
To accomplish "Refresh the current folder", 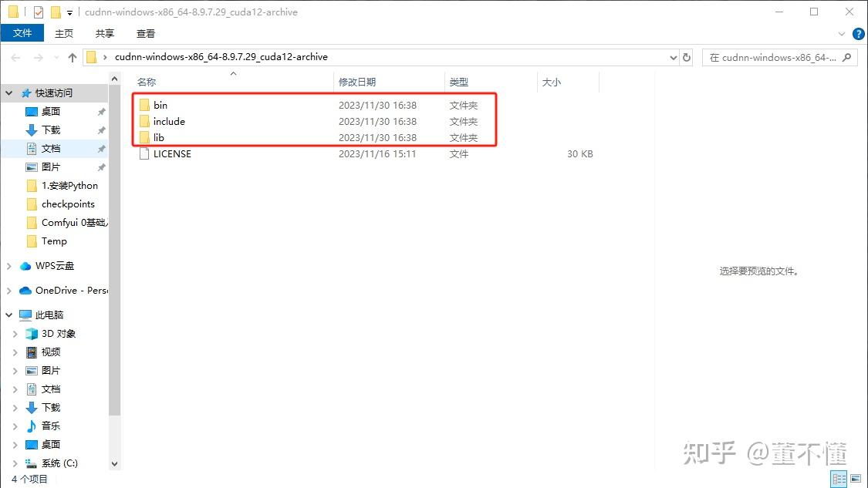I will pyautogui.click(x=687, y=58).
